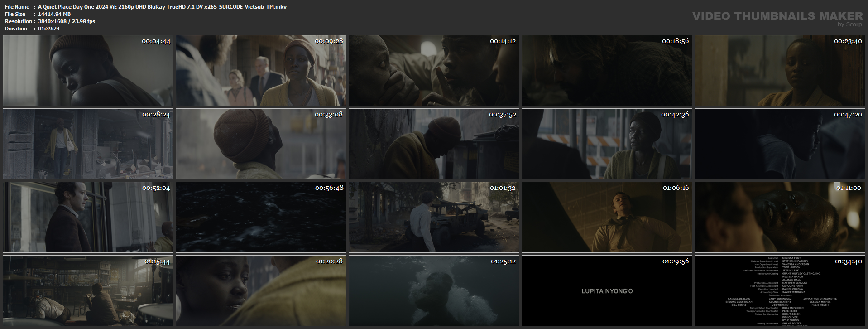The image size is (868, 329).
Task: Select the dark water frame at 00:56:48
Action: 261,218
